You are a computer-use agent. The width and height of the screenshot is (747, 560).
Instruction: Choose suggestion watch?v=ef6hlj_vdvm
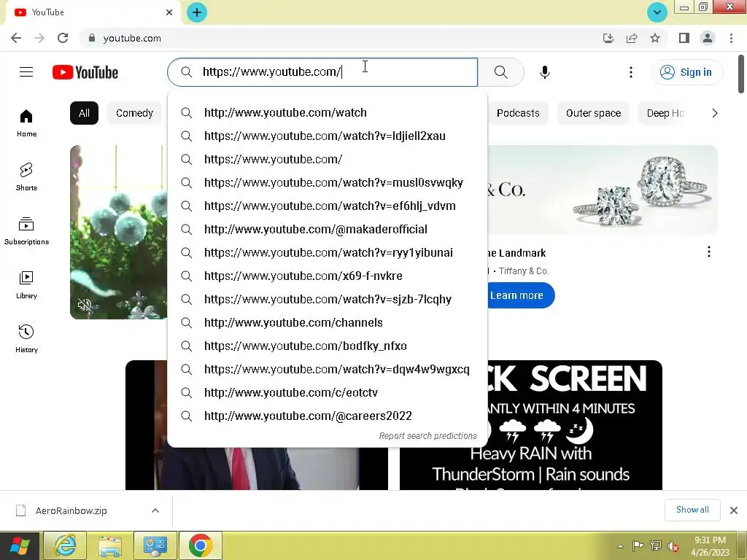click(328, 206)
